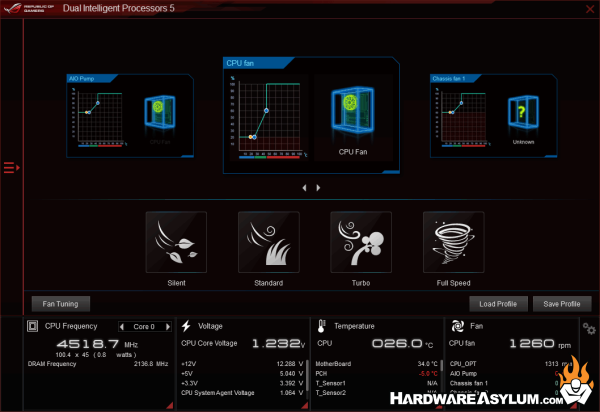Show previous fan card with left arrow
The image size is (600, 412).
pyautogui.click(x=304, y=188)
